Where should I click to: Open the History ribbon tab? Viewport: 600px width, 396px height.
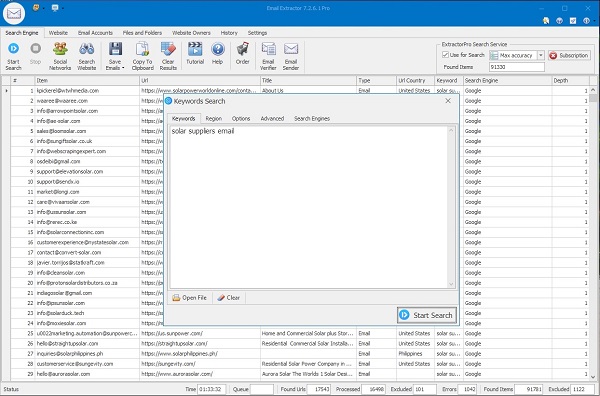[229, 33]
